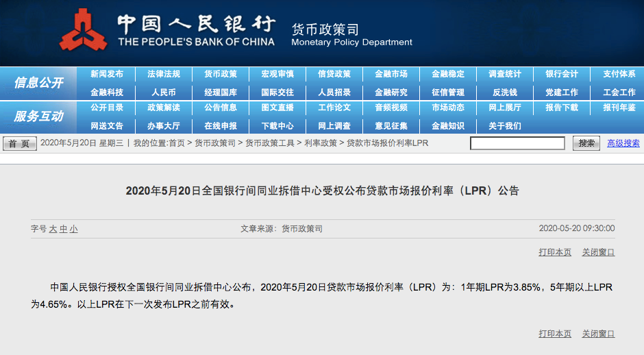Open the 新闻发布 navigation item
The width and height of the screenshot is (644, 355).
point(107,74)
